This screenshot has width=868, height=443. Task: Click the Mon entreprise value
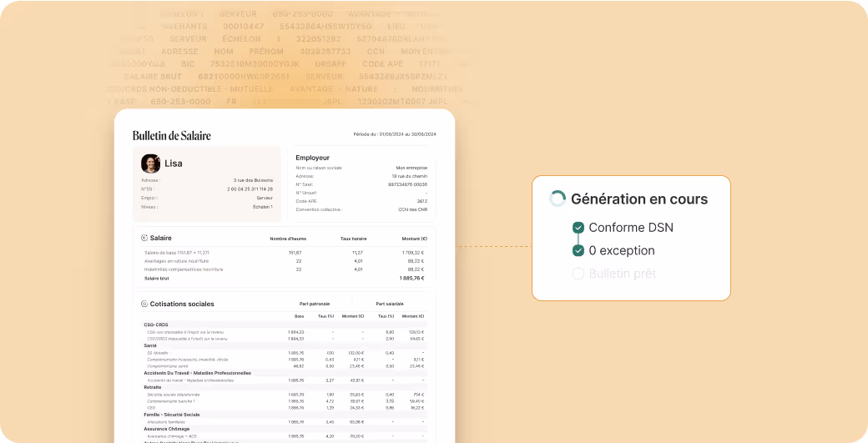pos(411,168)
